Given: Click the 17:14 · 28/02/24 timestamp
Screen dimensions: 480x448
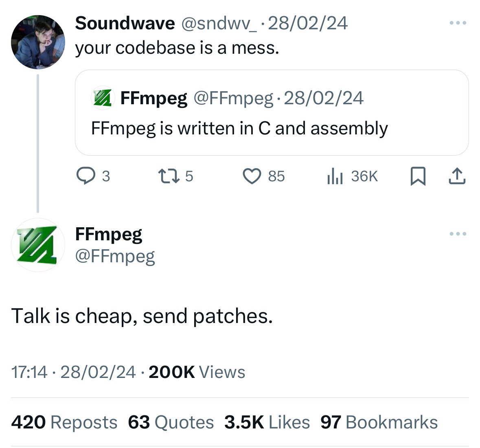Looking at the screenshot, I should [73, 372].
